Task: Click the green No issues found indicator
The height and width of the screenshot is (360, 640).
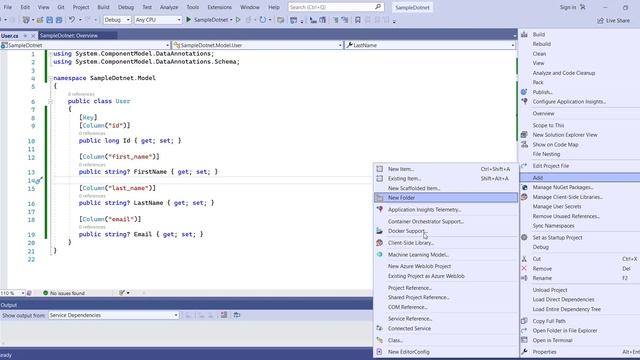Action: click(64, 293)
